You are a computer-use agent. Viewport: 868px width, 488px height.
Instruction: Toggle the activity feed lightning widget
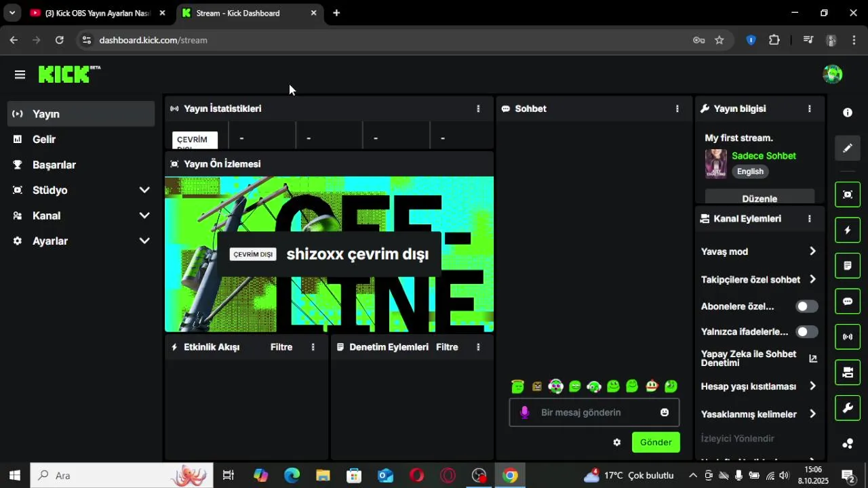tap(848, 230)
